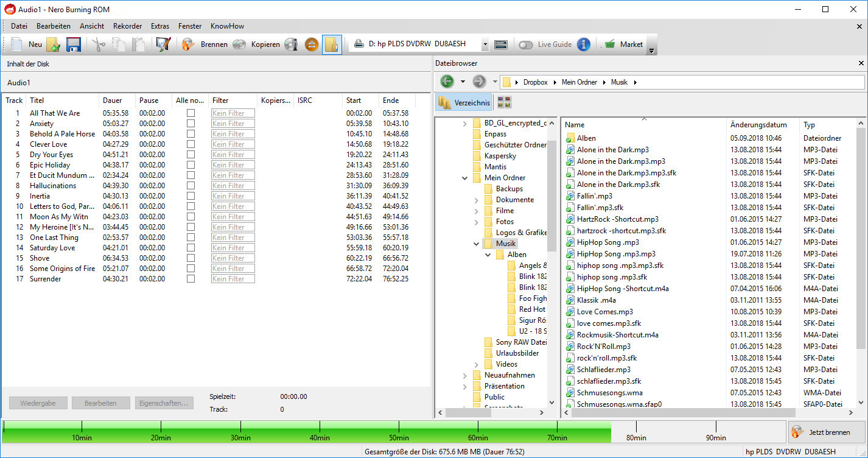
Task: Open the KnowHow menu
Action: (x=227, y=26)
